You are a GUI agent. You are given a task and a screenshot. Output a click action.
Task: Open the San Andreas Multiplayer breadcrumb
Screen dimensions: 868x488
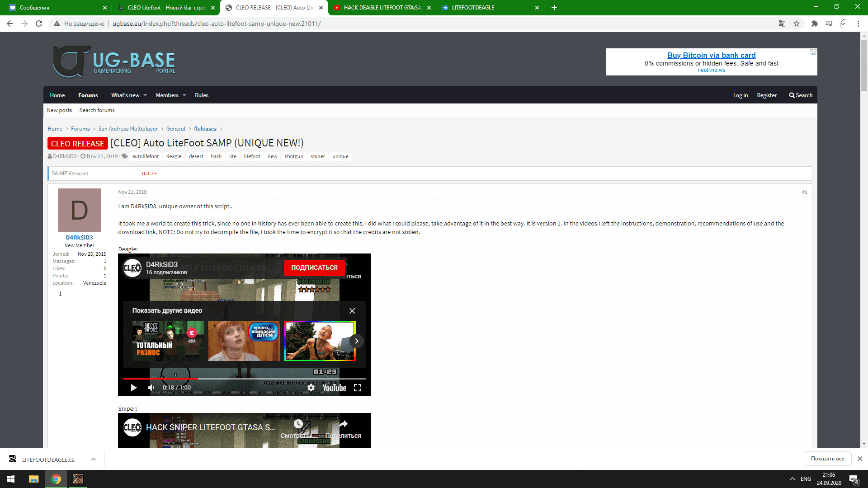click(x=128, y=129)
